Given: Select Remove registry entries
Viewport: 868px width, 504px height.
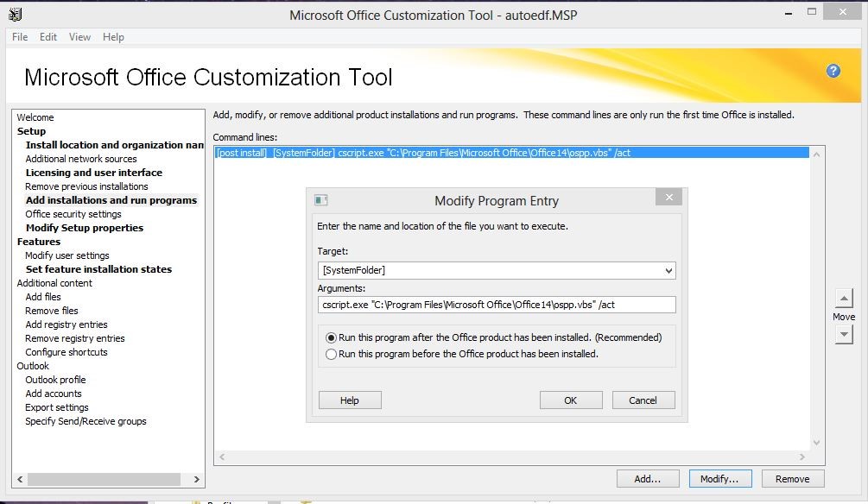Looking at the screenshot, I should [75, 338].
